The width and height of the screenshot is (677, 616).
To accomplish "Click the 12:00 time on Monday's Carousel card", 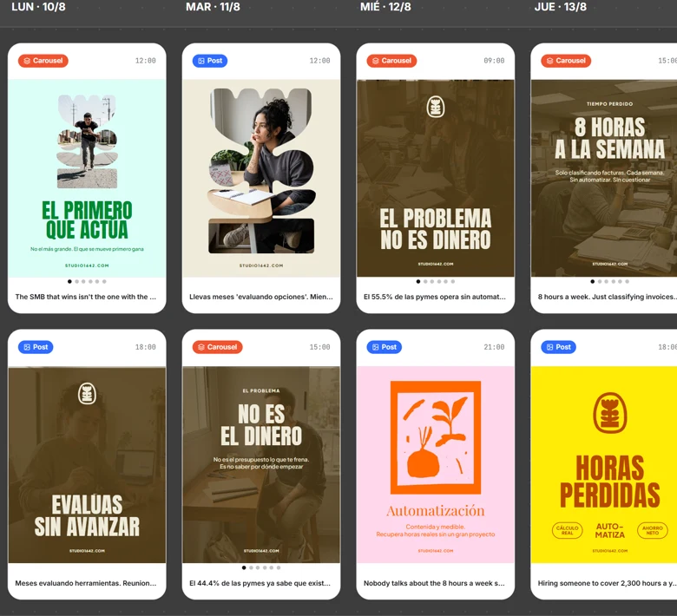I will coord(146,61).
